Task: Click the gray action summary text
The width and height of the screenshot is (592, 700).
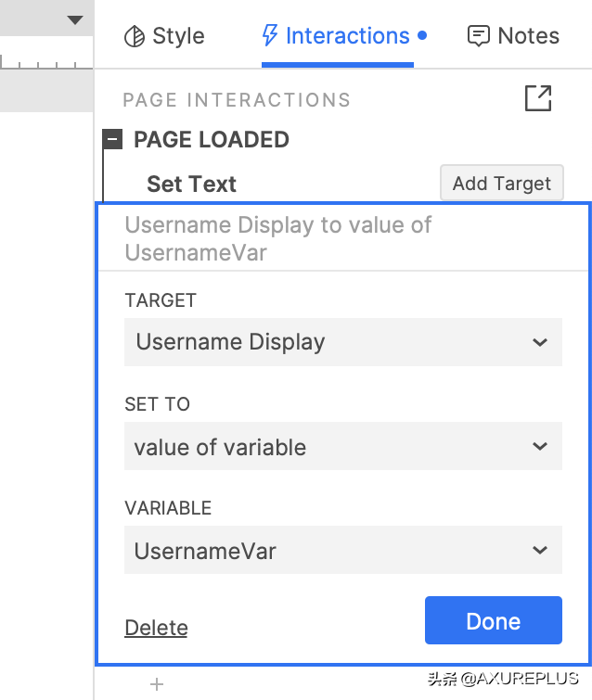Action: pyautogui.click(x=278, y=238)
